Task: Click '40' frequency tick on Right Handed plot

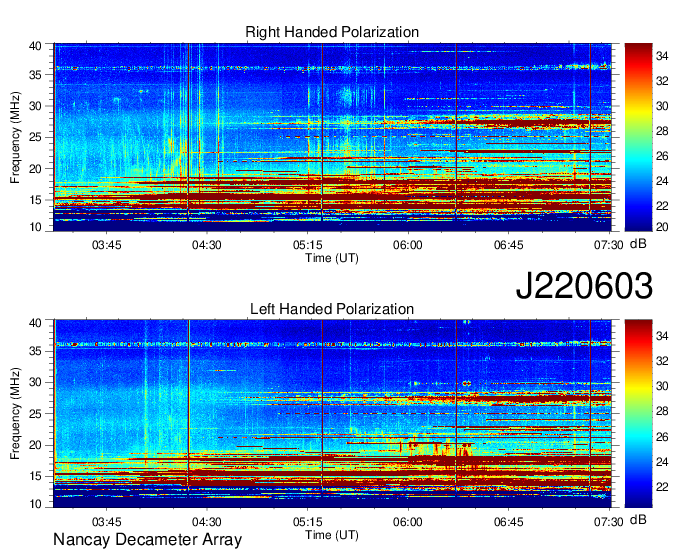Action: 35,46
